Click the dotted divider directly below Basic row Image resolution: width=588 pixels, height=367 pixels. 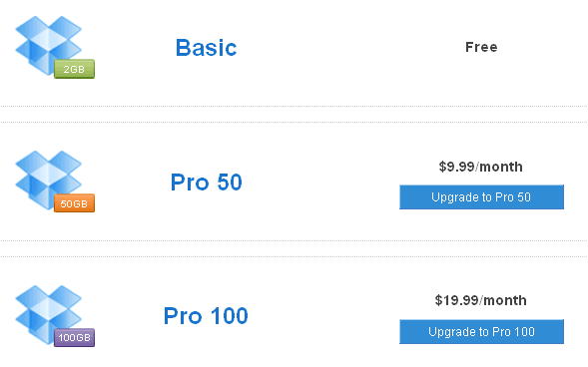294,107
